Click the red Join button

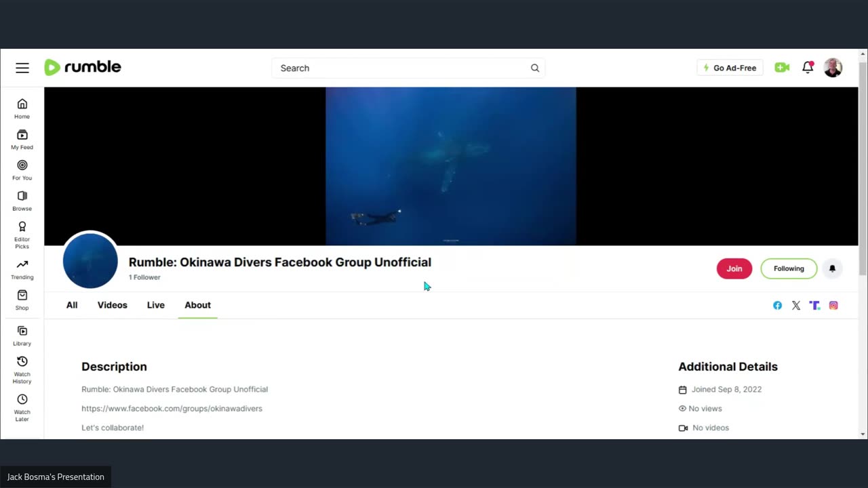(x=734, y=268)
